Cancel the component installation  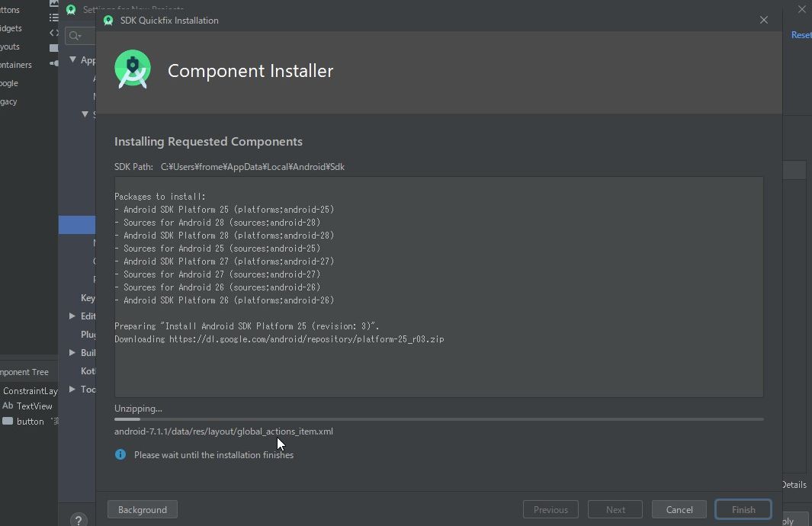coord(679,509)
